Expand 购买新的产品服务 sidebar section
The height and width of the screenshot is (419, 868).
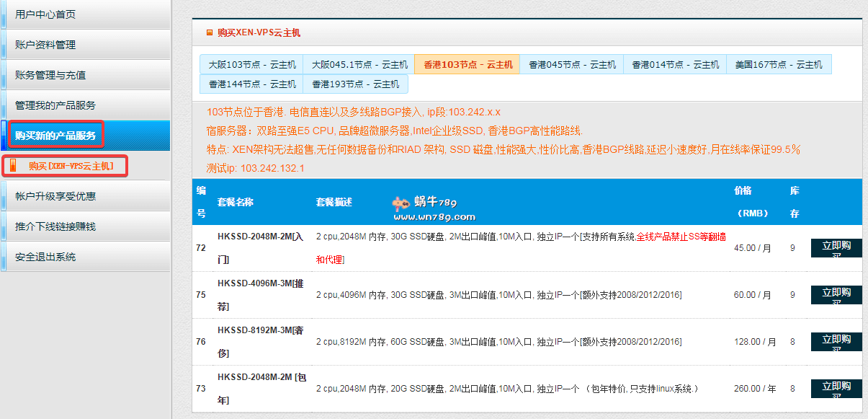tap(55, 135)
